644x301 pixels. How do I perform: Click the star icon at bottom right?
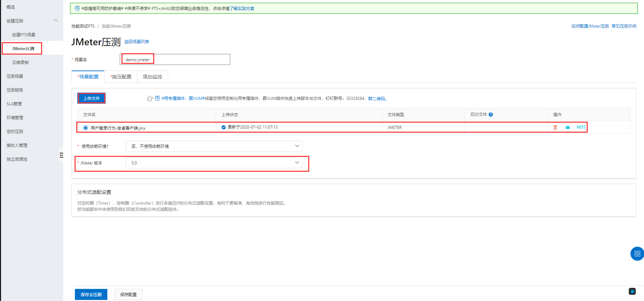click(x=632, y=291)
